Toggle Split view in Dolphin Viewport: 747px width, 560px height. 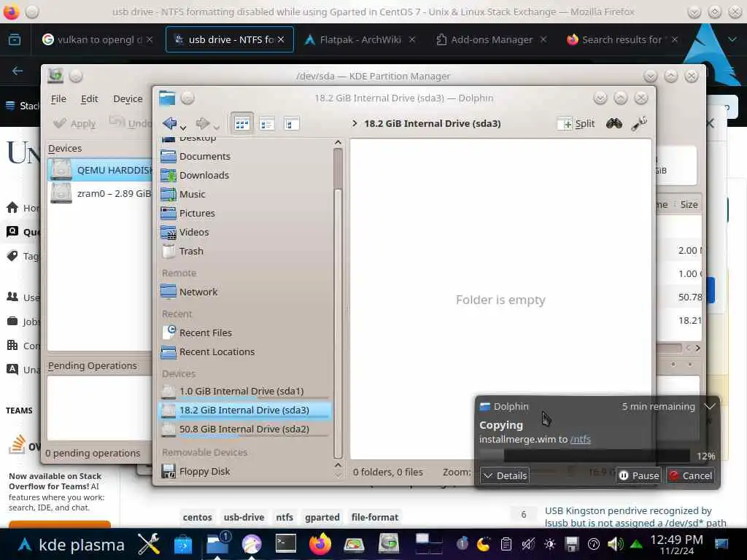(576, 124)
